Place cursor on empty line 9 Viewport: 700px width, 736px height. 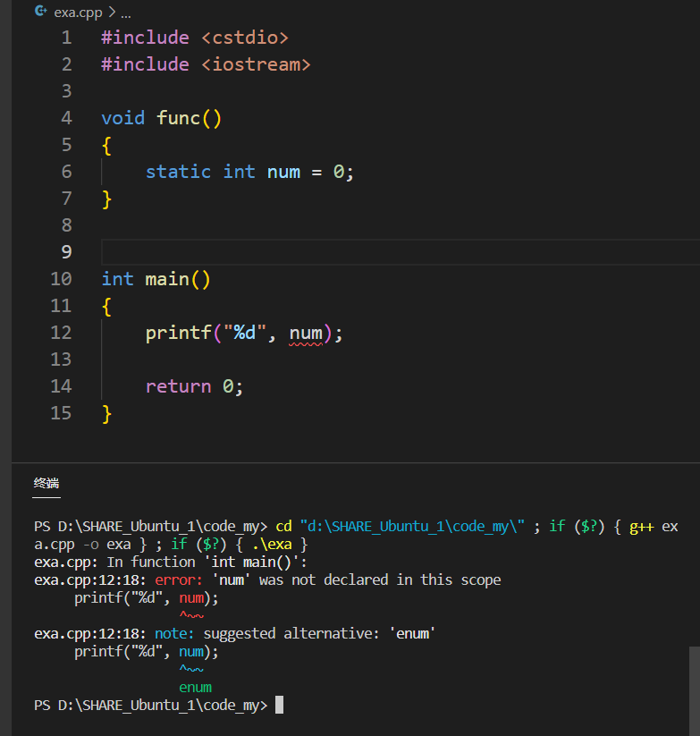pyautogui.click(x=358, y=252)
